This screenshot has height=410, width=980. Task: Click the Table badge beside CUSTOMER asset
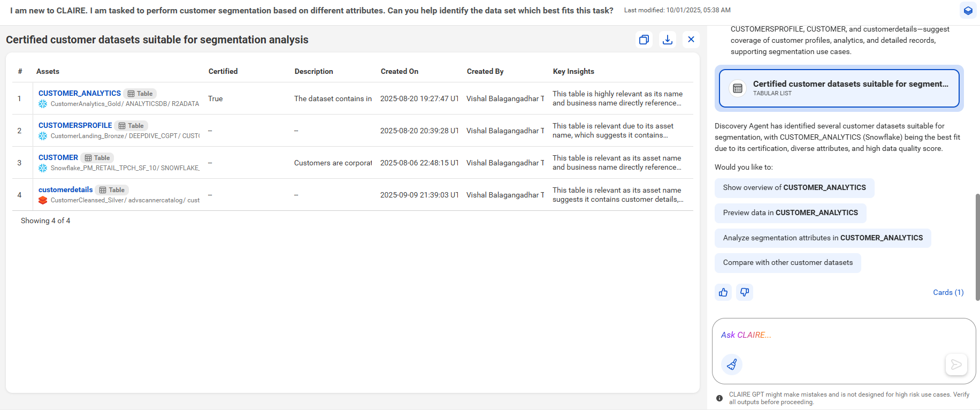[97, 158]
